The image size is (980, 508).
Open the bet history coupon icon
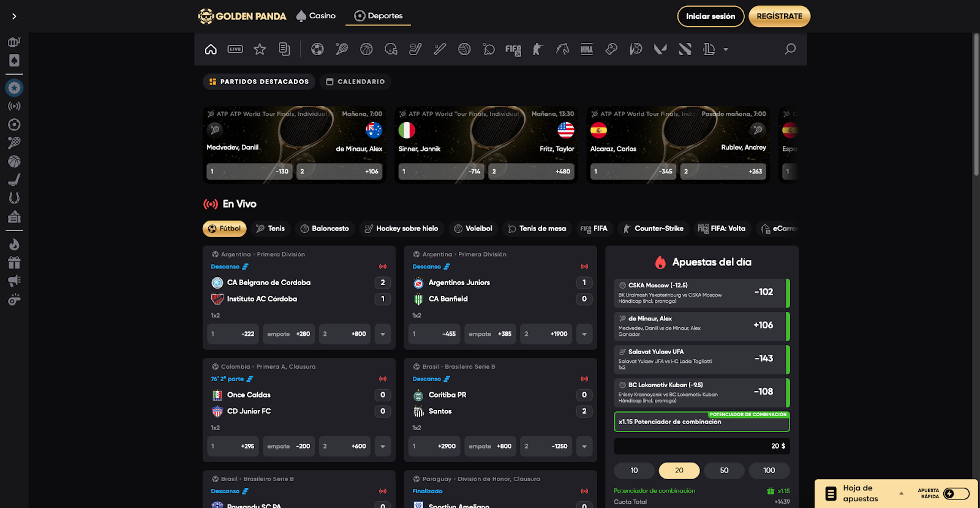(x=284, y=49)
